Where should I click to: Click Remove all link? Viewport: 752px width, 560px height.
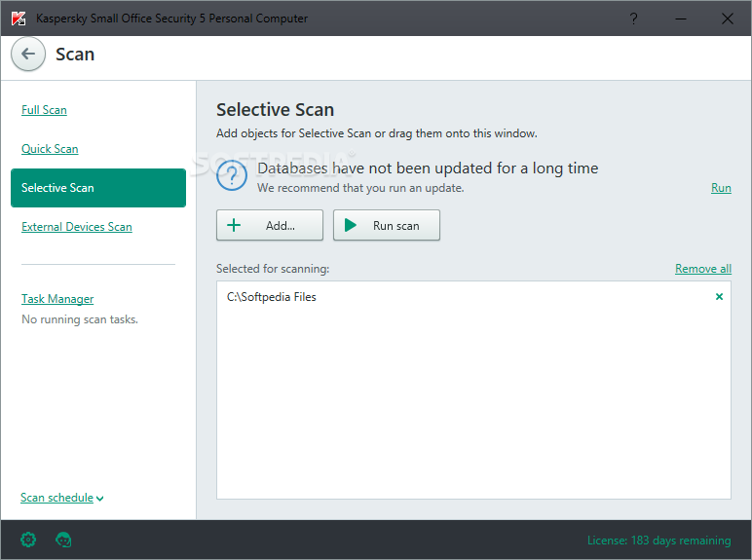(703, 269)
